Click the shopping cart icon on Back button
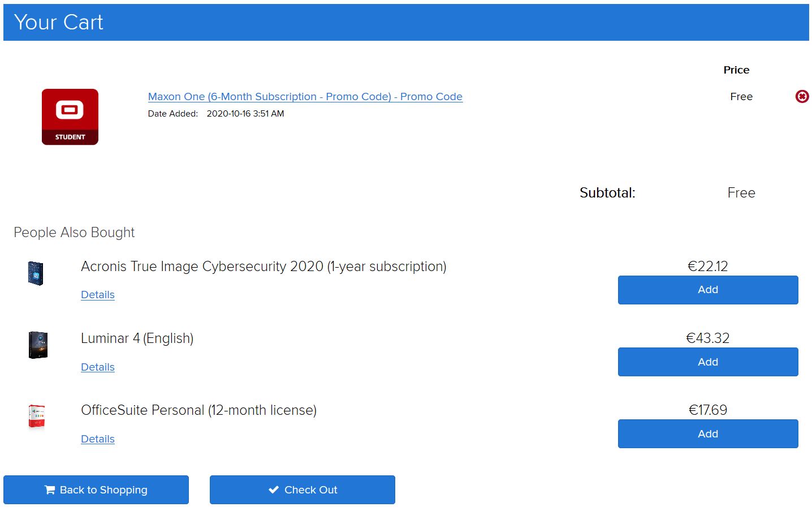Image resolution: width=812 pixels, height=511 pixels. pyautogui.click(x=50, y=490)
